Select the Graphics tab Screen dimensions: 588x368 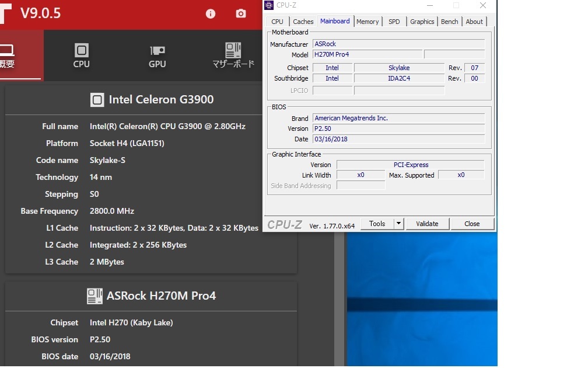[x=422, y=22]
